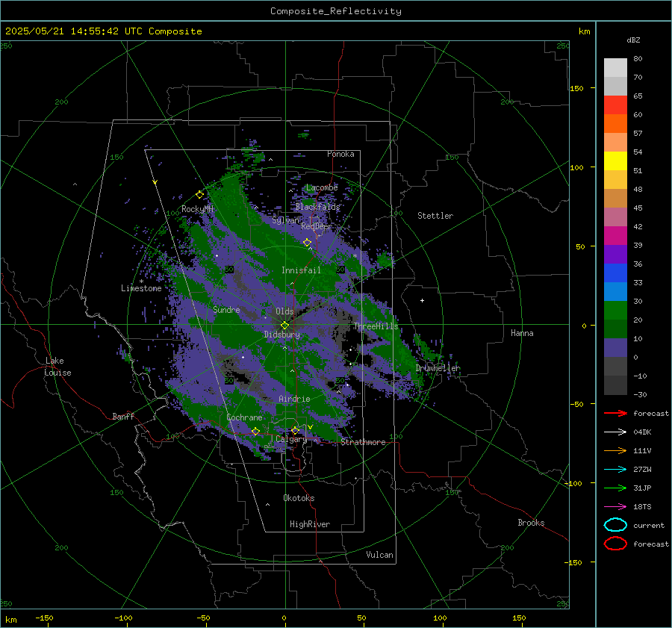Click the Calgary city label
672x628 pixels.
pyautogui.click(x=291, y=439)
